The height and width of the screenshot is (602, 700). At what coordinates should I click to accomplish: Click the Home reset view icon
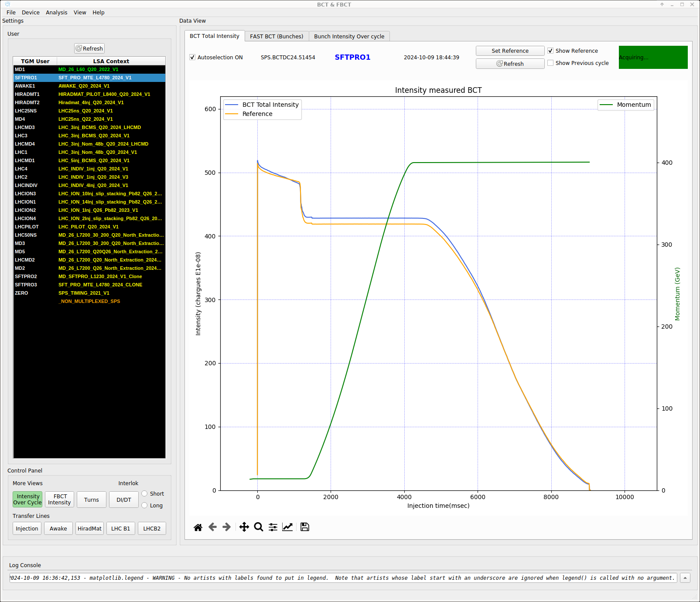tap(198, 527)
